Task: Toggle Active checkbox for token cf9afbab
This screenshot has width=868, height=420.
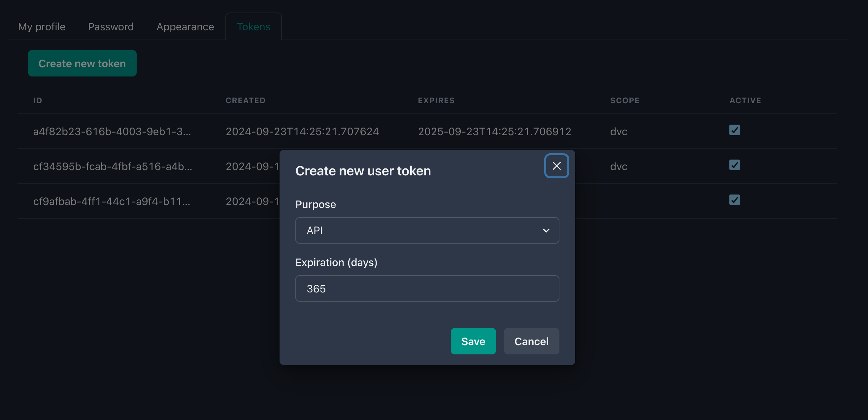Action: pos(734,200)
